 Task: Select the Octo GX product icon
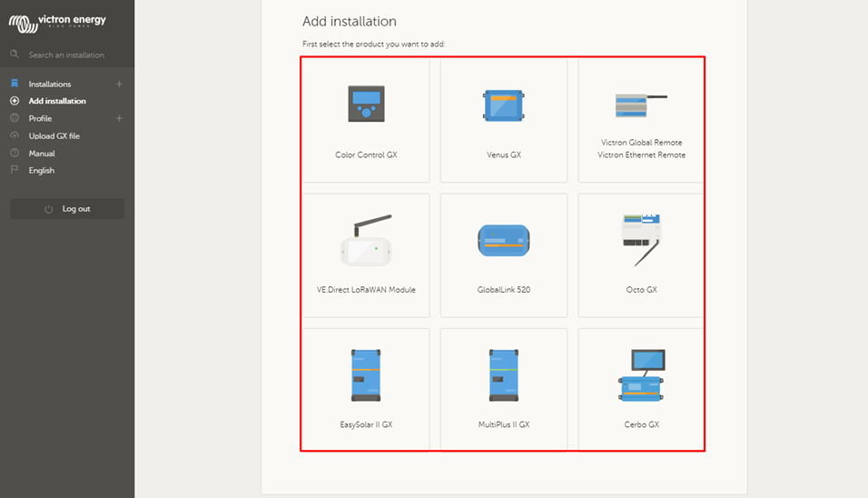641,238
